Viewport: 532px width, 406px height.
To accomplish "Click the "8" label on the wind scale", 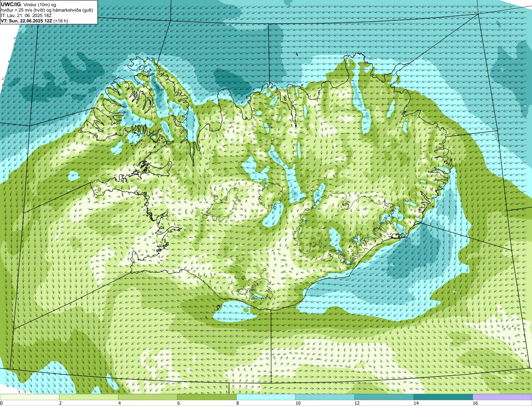I will [237, 403].
